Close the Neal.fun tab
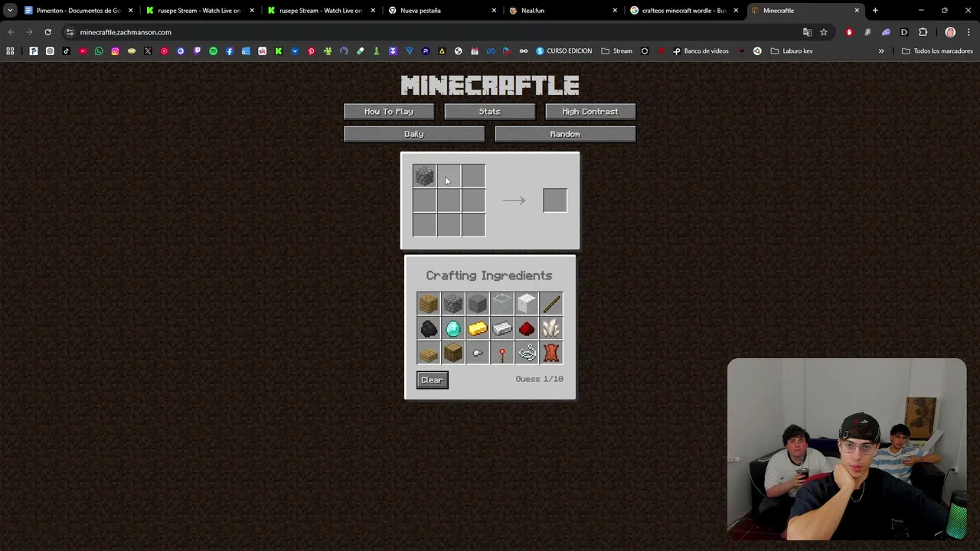The height and width of the screenshot is (551, 980). tap(615, 11)
